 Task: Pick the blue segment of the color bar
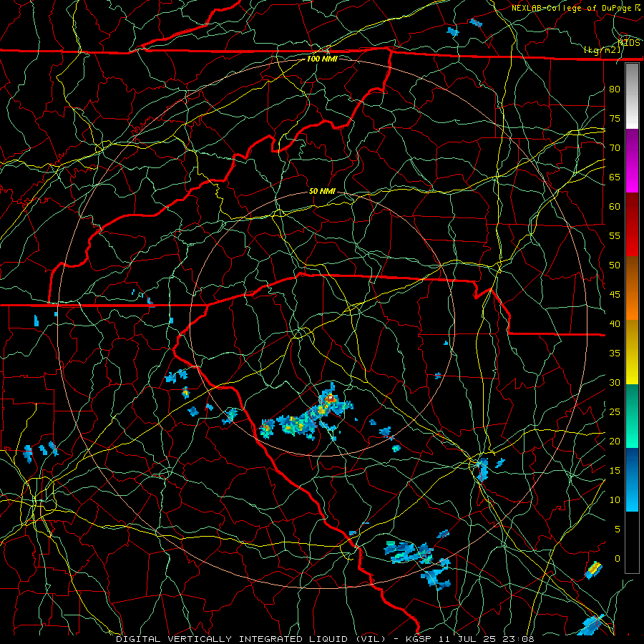[x=632, y=479]
